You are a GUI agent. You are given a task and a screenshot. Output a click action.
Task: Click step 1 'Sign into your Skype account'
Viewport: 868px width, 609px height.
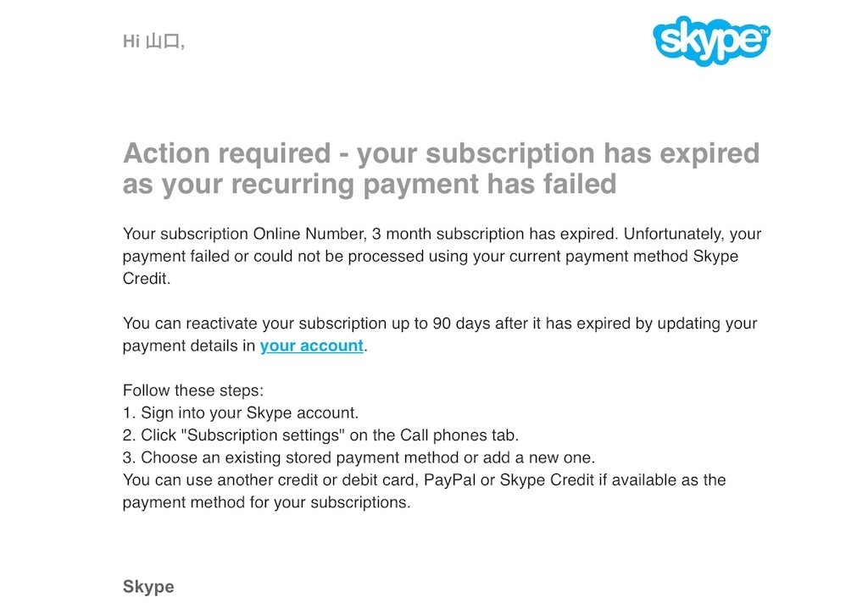point(241,413)
